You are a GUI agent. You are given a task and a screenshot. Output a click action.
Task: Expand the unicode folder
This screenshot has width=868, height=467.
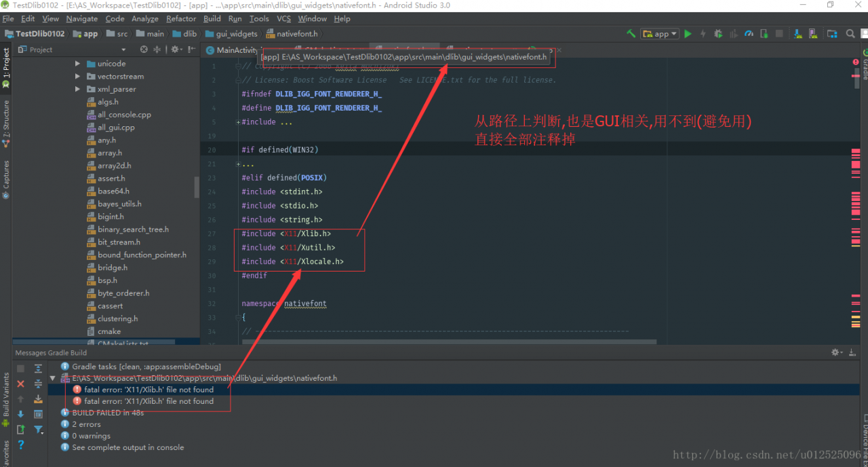point(78,64)
